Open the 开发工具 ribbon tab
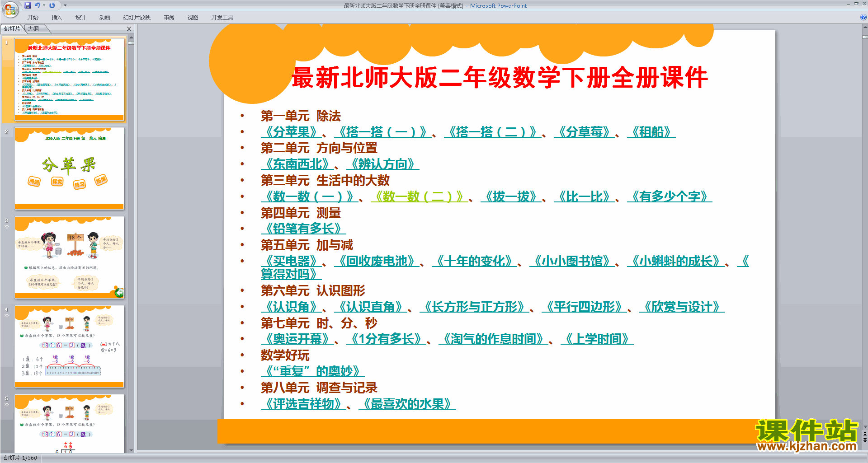This screenshot has height=463, width=868. pyautogui.click(x=222, y=18)
